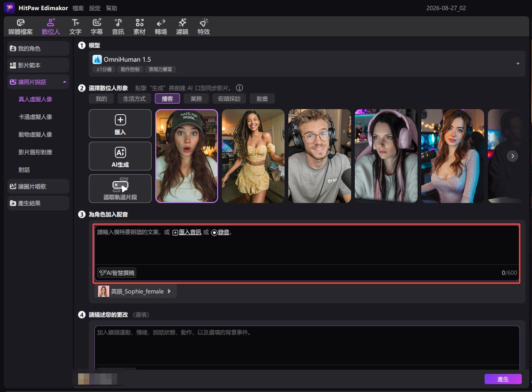The width and height of the screenshot is (532, 392).
Task: Open the 媒體檔案 media tab
Action: pyautogui.click(x=20, y=27)
